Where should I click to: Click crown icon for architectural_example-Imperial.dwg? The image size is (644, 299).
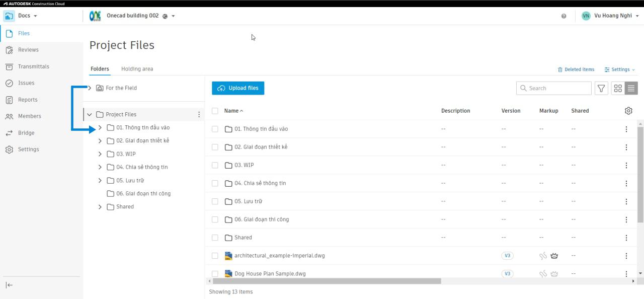554,256
